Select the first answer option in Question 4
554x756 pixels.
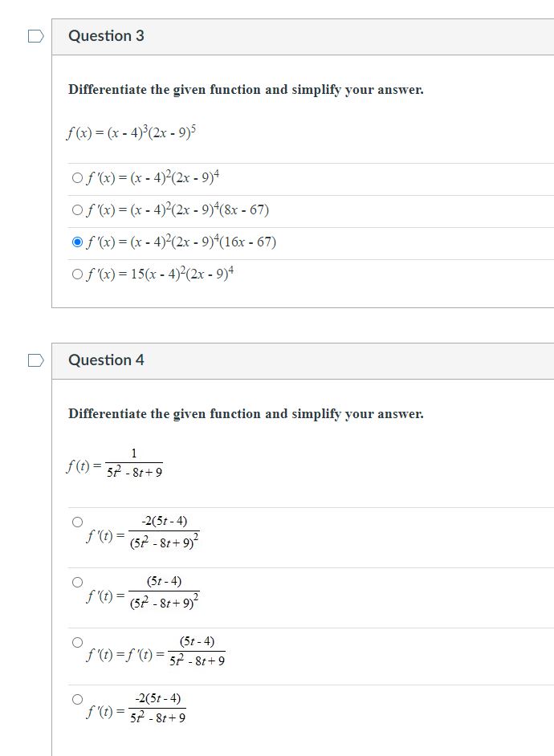coord(77,520)
